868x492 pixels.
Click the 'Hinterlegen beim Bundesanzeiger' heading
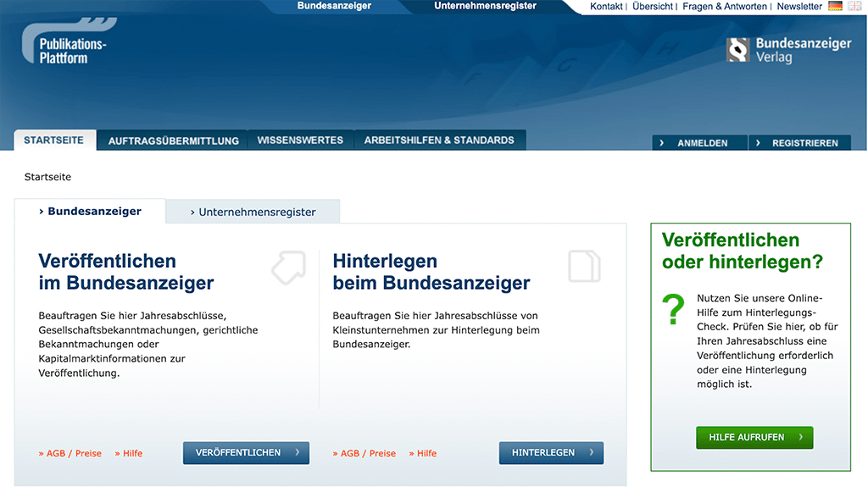pos(431,272)
